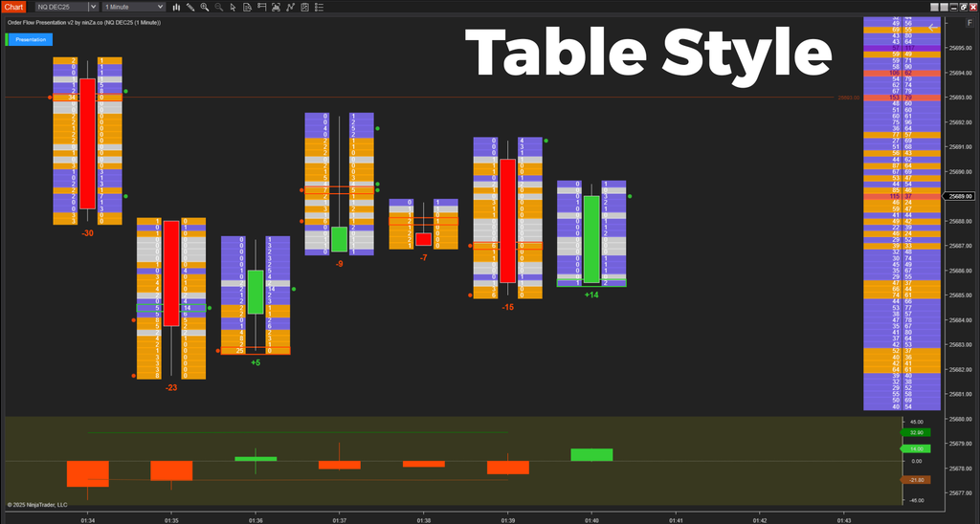Viewport: 980px width, 524px height.
Task: Click the 25679.00 price axis label
Action: click(959, 444)
